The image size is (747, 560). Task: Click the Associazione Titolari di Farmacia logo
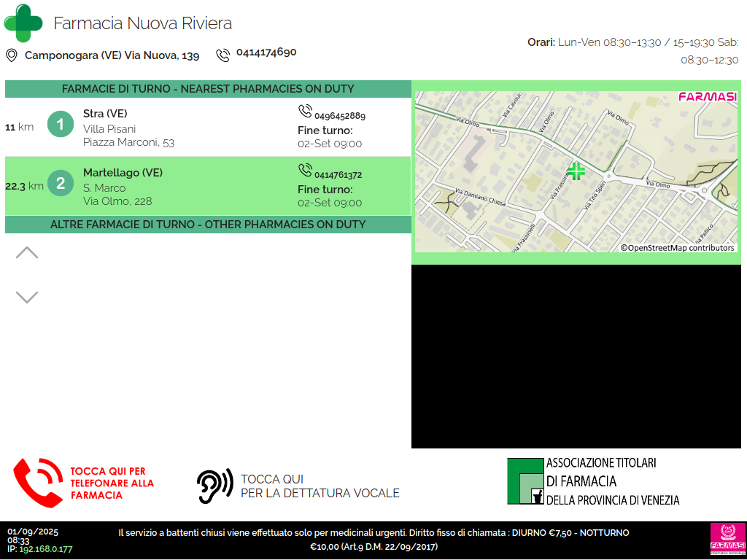pos(593,481)
